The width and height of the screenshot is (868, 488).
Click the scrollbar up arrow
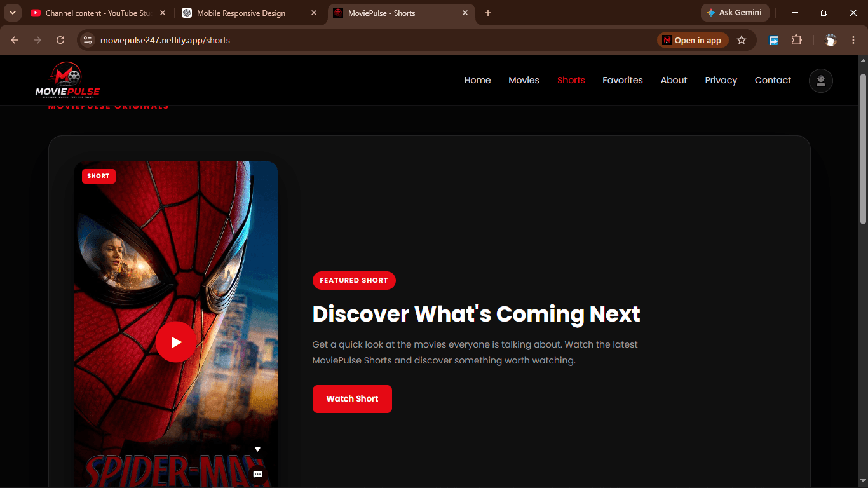(863, 60)
